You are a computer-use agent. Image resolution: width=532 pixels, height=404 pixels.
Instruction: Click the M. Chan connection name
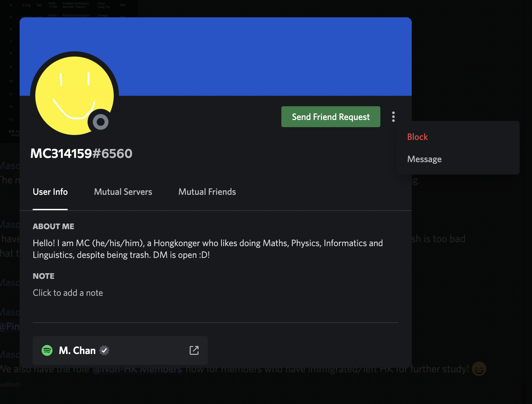tap(77, 350)
